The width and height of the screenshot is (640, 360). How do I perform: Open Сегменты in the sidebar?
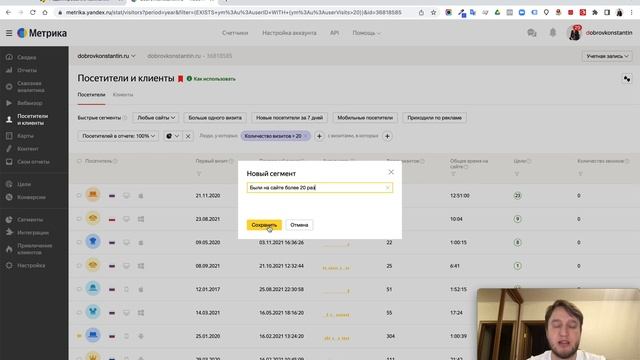click(x=30, y=220)
